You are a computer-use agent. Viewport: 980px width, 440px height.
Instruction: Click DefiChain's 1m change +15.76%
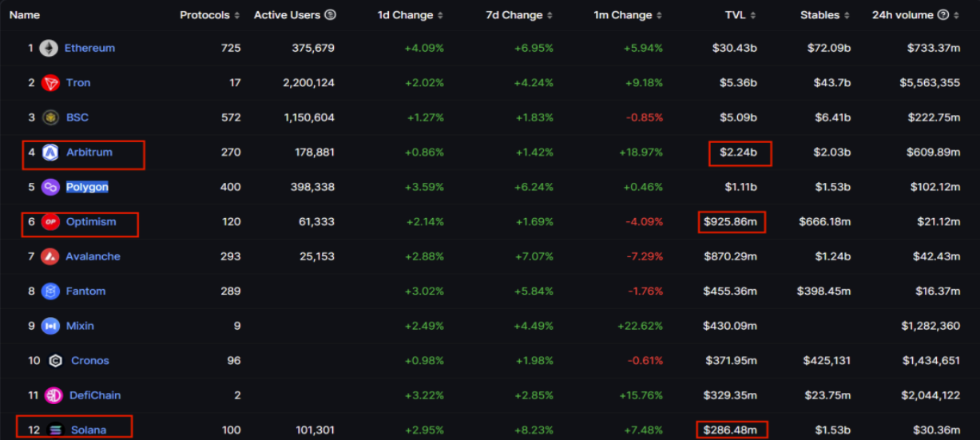640,395
